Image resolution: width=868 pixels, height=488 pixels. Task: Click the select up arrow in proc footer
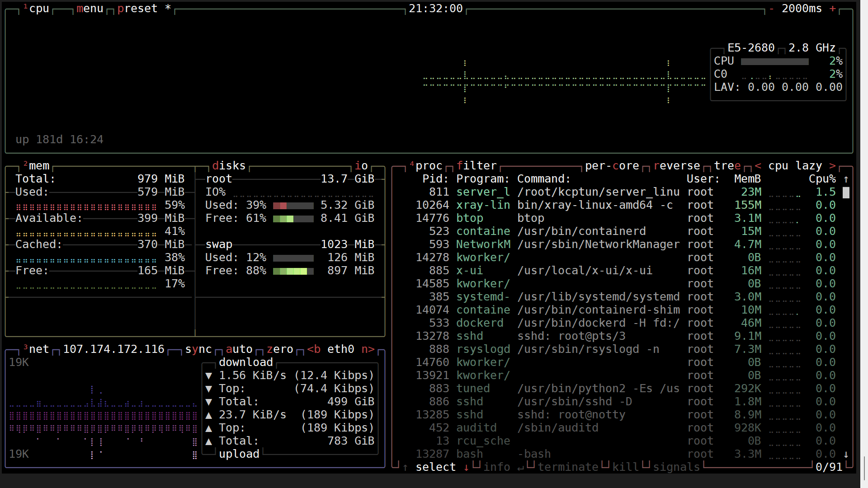406,467
